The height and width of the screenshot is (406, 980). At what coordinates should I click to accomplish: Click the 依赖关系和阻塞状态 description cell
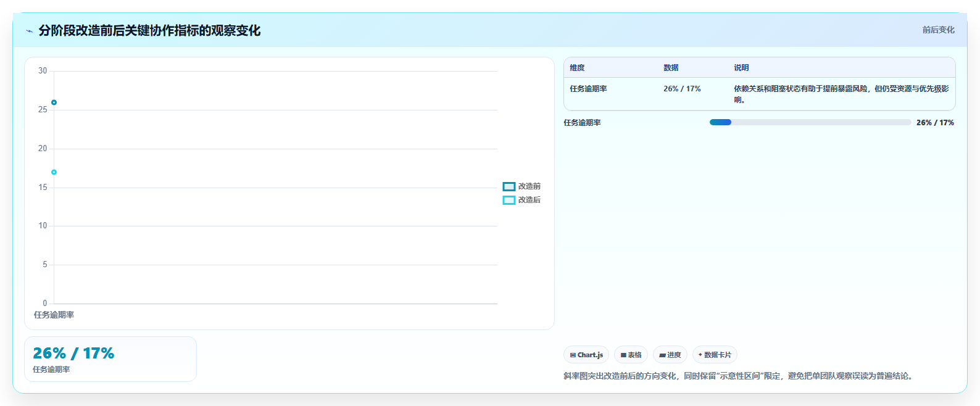pos(841,94)
